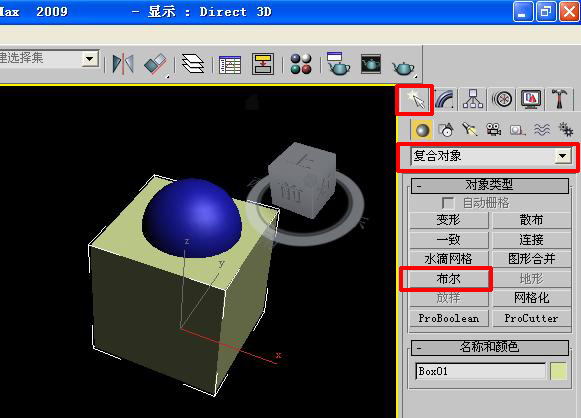Viewport: 581px width, 418px height.
Task: Open the Curve Editor icon
Action: [x=230, y=64]
